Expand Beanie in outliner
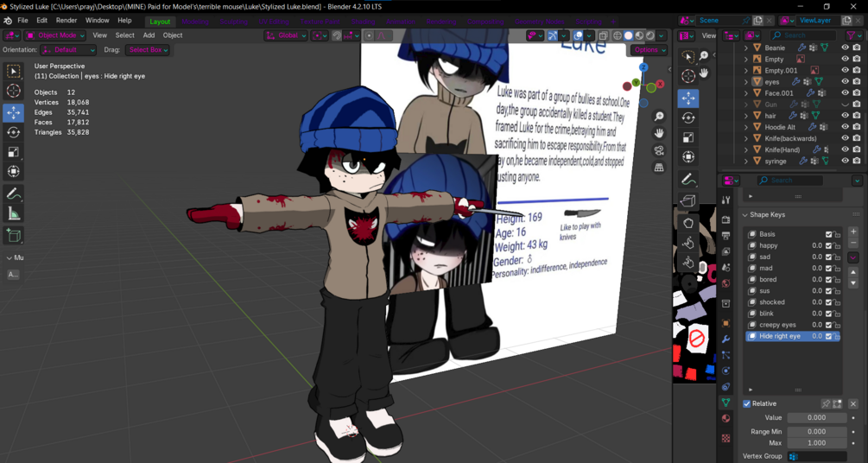868x463 pixels. tap(745, 48)
